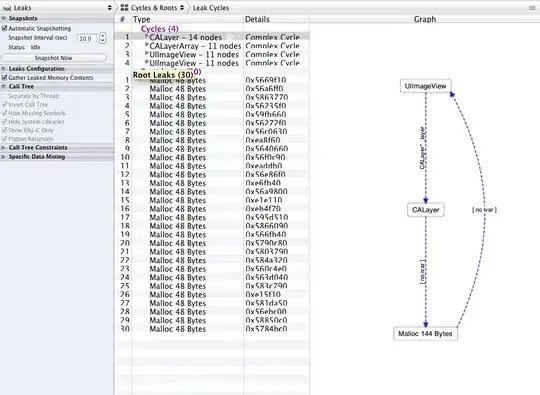The height and width of the screenshot is (395, 540).
Task: Select the Malloc row with address 0x5863770
Action: pyautogui.click(x=212, y=97)
